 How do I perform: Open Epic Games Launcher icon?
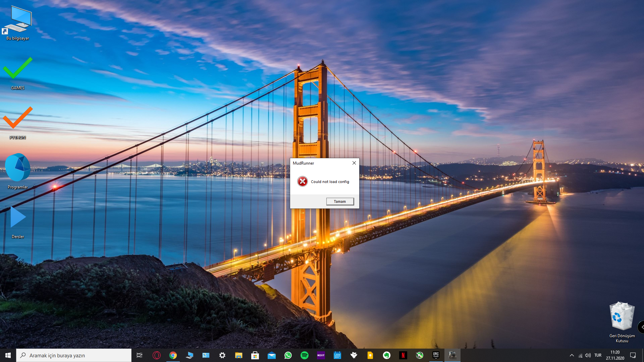tap(436, 355)
